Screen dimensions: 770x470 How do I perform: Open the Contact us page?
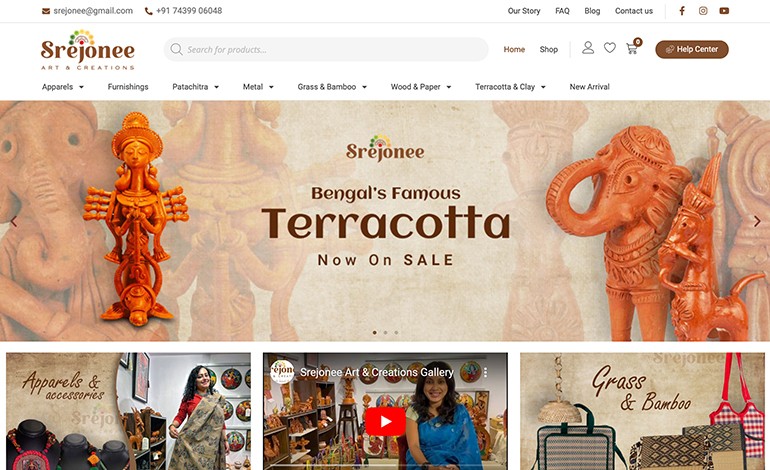[x=634, y=11]
